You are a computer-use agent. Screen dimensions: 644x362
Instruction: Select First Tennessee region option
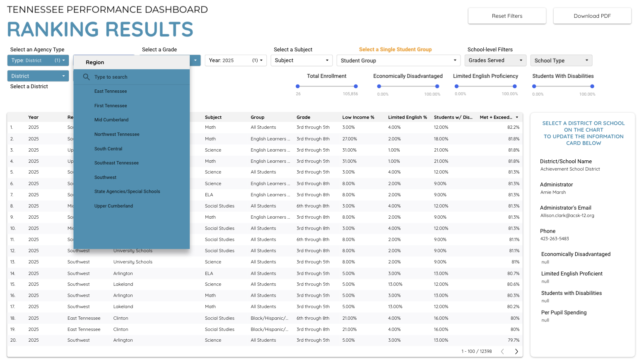tap(111, 106)
